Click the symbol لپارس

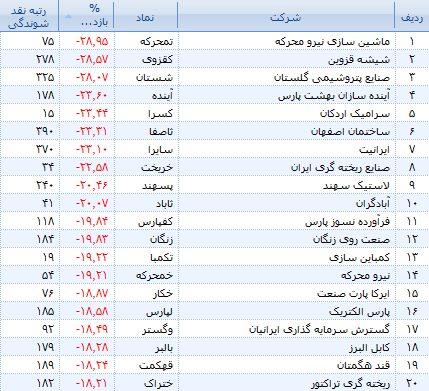pos(159,311)
